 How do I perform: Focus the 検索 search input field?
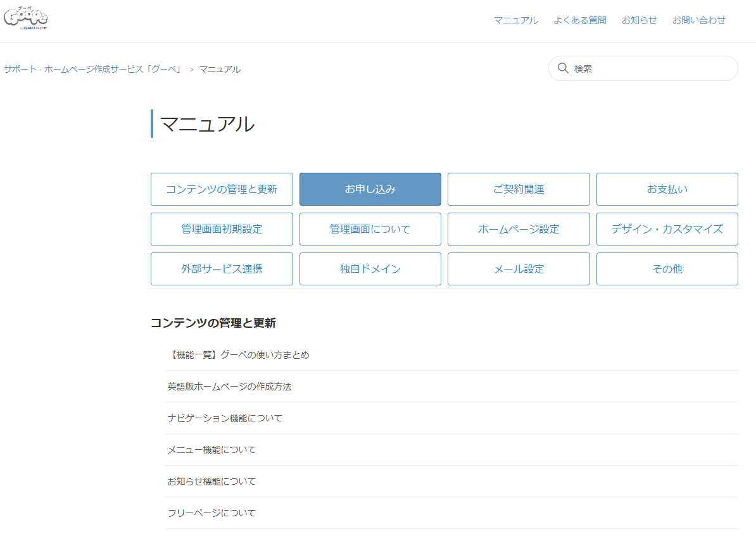649,68
